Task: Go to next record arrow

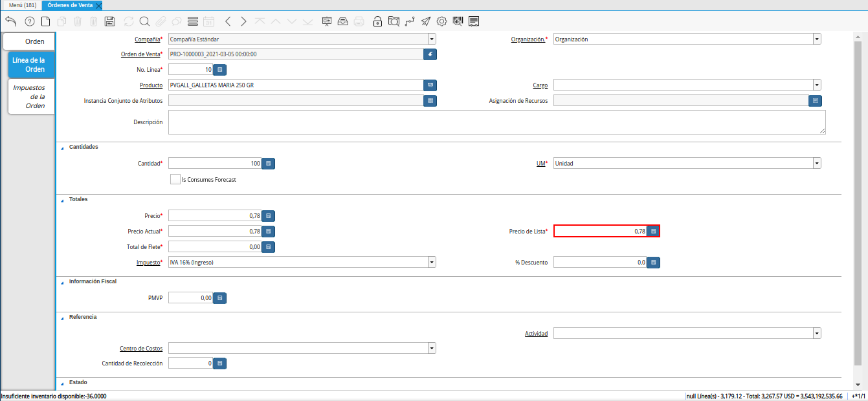Action: point(243,21)
